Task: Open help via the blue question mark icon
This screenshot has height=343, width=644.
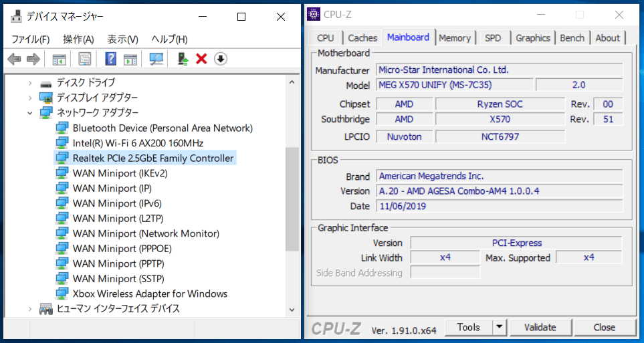Action: (110, 59)
